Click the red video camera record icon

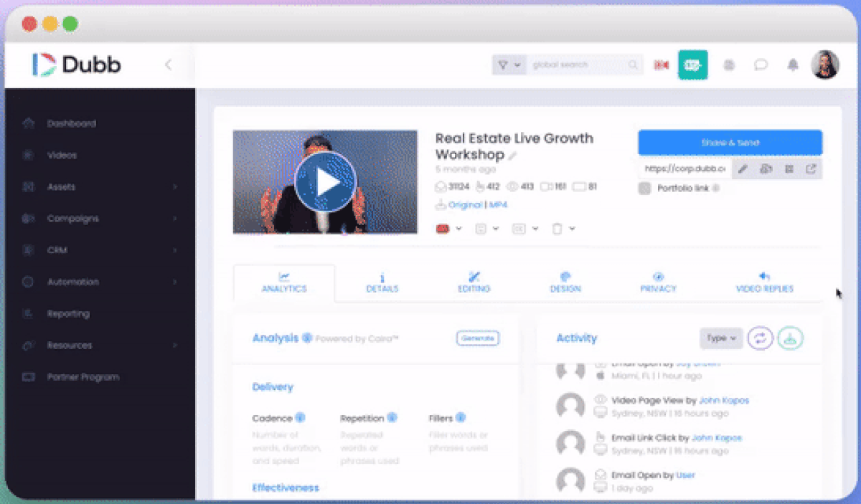pyautogui.click(x=661, y=65)
